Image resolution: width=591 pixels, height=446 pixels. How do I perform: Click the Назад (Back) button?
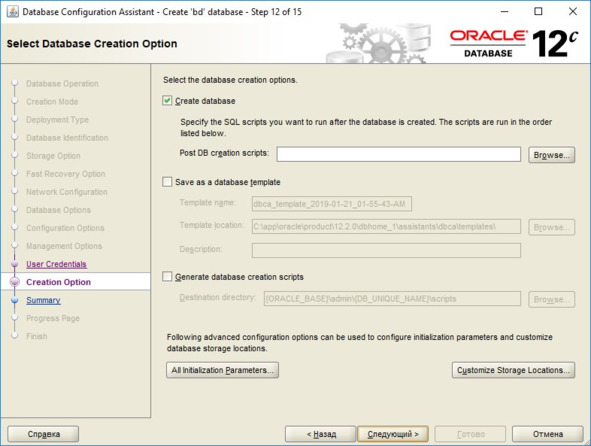(320, 434)
